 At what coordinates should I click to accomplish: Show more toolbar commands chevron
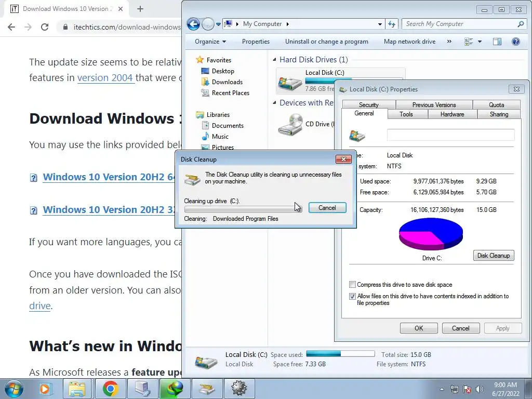449,42
